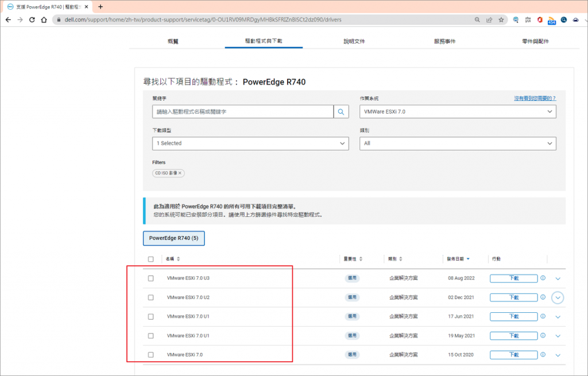
Task: Switch to the 概覽 tab
Action: tap(173, 41)
